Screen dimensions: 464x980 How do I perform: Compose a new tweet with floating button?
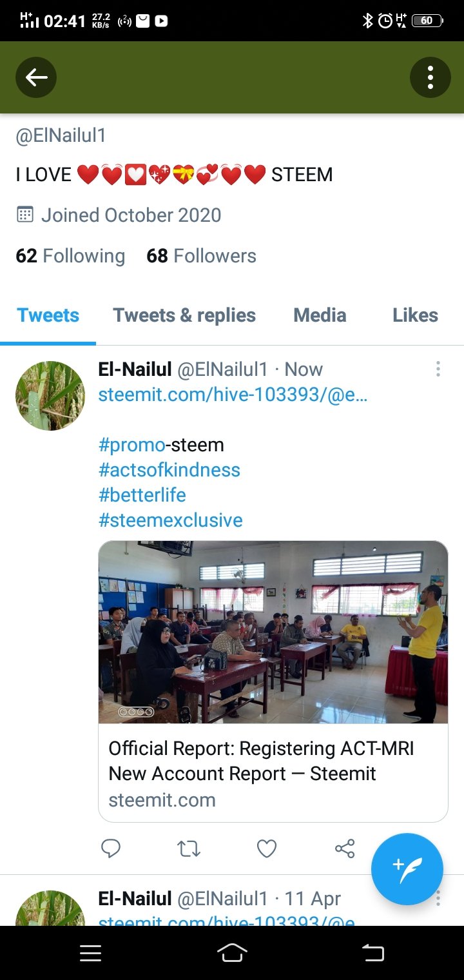tap(407, 869)
